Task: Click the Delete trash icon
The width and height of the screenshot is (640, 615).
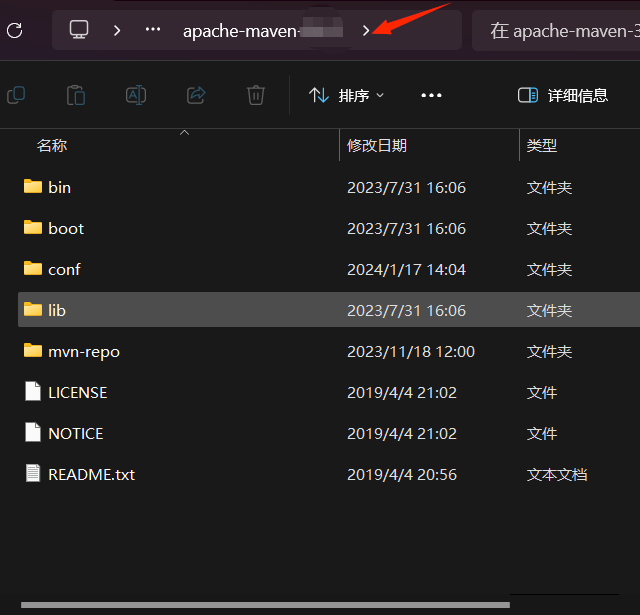Action: pyautogui.click(x=256, y=95)
